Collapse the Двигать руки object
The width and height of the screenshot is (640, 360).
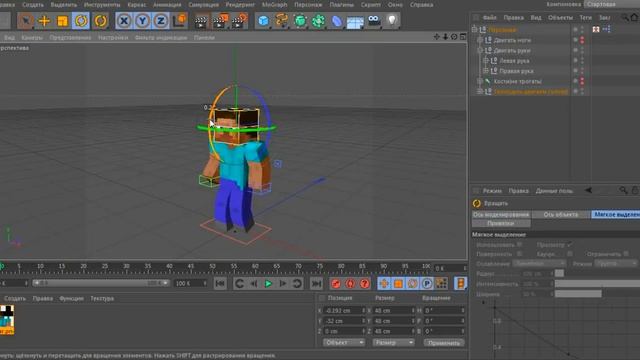point(480,50)
